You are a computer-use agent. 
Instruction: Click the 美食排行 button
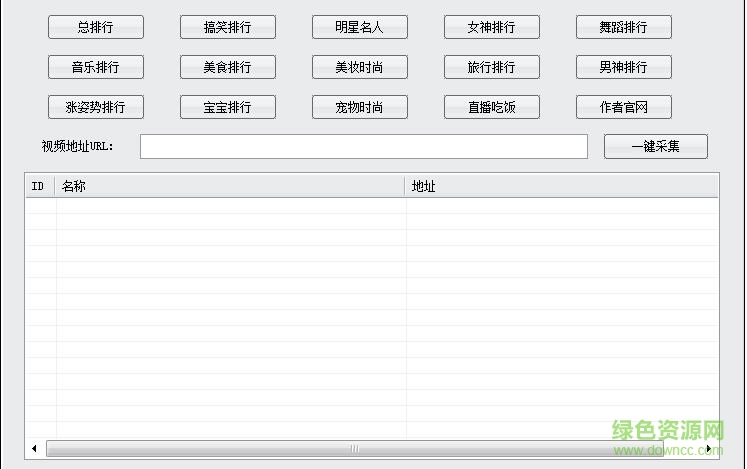coord(228,67)
